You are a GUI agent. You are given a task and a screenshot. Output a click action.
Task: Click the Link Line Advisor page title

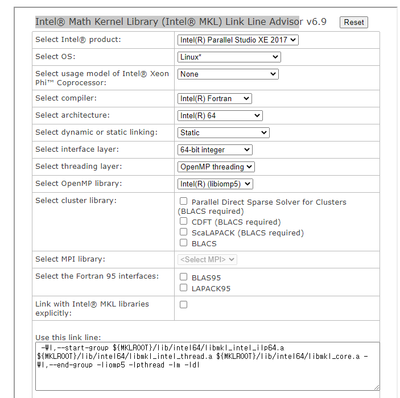pos(181,22)
